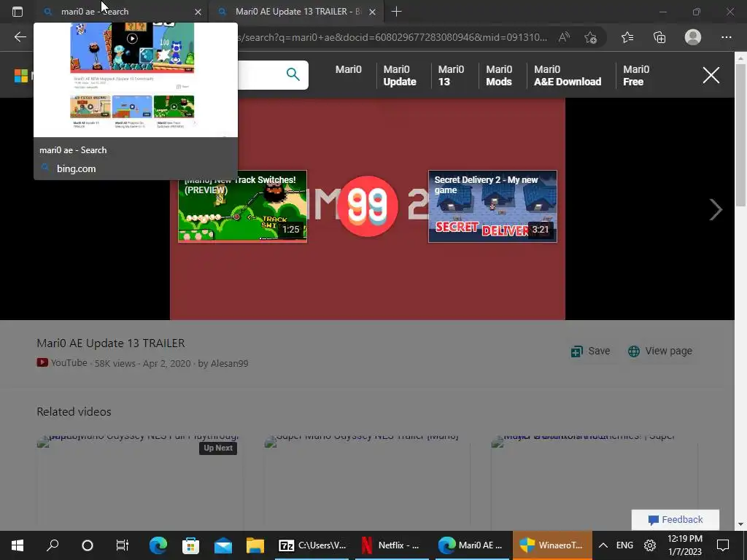The image size is (747, 560).
Task: Open Settings and more ellipsis menu
Action: pos(726,37)
